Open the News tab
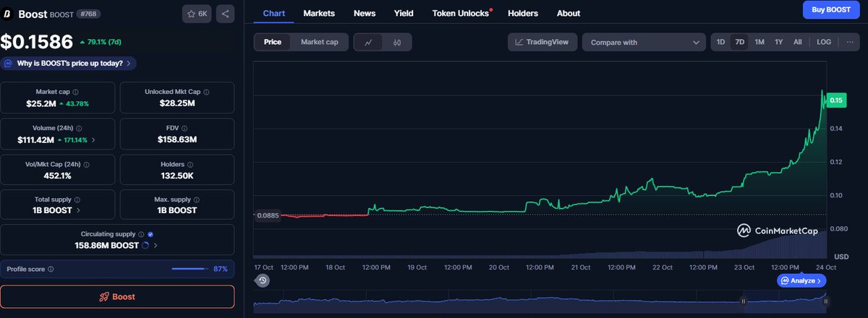Screen dimensions: 868x318 (365, 13)
